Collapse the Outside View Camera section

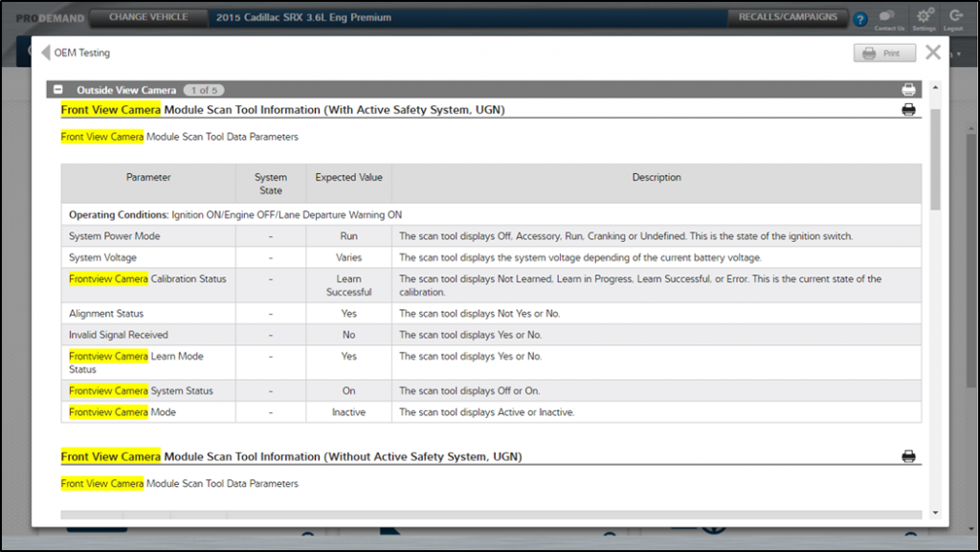tap(58, 90)
